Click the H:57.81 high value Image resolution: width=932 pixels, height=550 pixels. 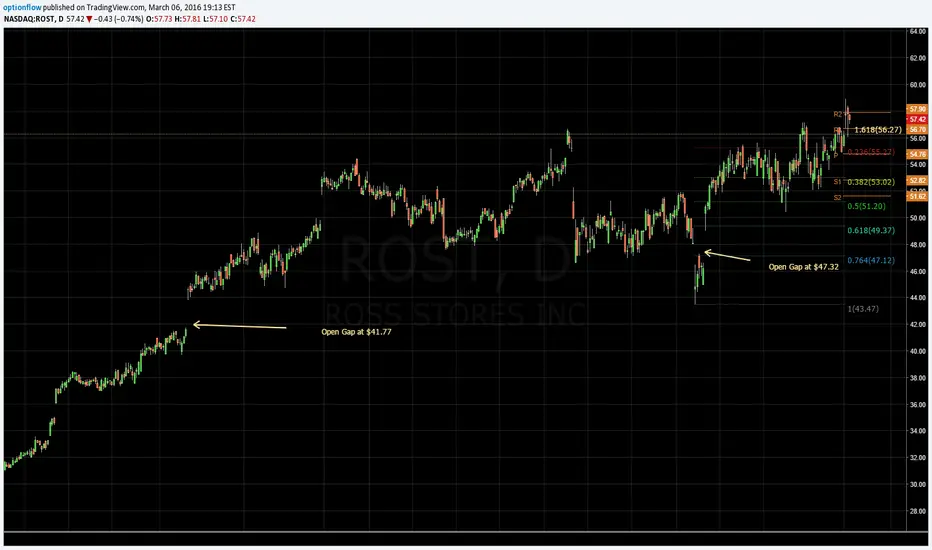pos(187,19)
